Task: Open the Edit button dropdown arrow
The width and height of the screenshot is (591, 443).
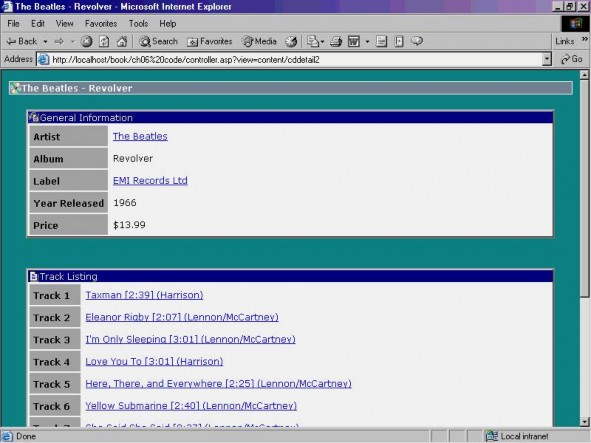Action: pos(367,41)
